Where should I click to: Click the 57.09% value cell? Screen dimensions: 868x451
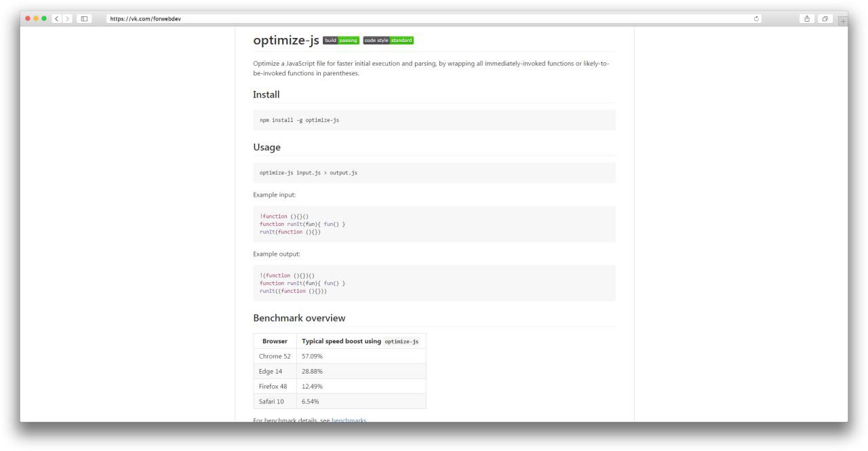pos(361,356)
